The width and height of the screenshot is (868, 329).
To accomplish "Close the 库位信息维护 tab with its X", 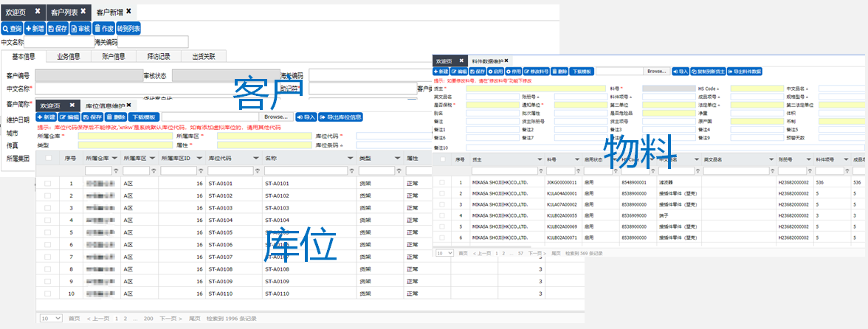I will pos(128,105).
